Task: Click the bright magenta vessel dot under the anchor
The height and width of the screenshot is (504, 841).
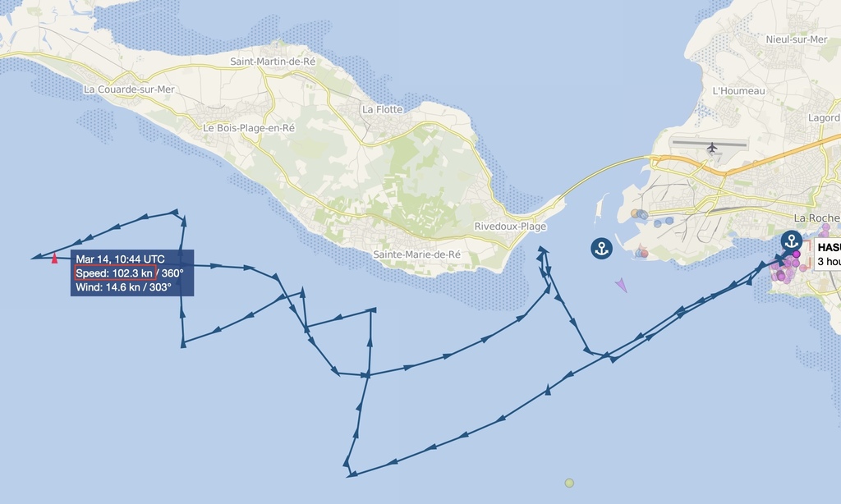Action: click(x=797, y=254)
